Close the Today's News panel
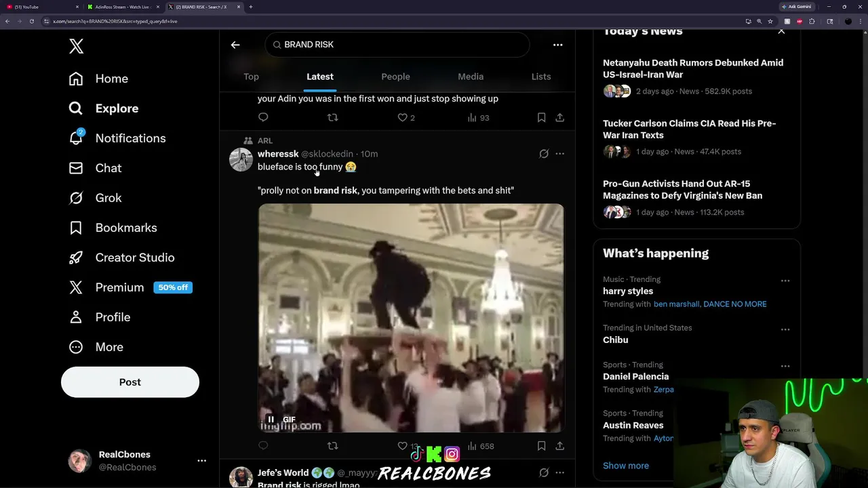The image size is (868, 488). tap(781, 30)
